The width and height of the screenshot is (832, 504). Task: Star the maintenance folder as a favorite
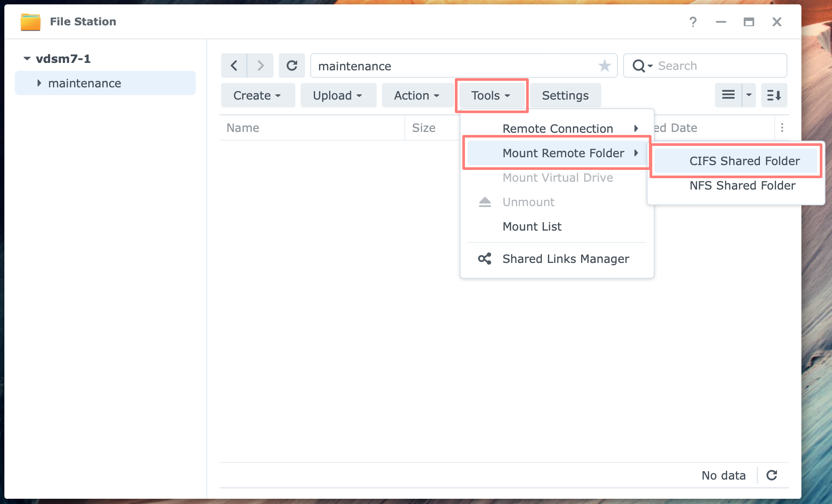point(604,66)
